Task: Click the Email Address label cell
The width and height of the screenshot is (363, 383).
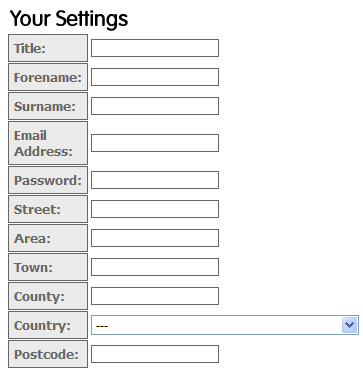Action: pyautogui.click(x=48, y=143)
